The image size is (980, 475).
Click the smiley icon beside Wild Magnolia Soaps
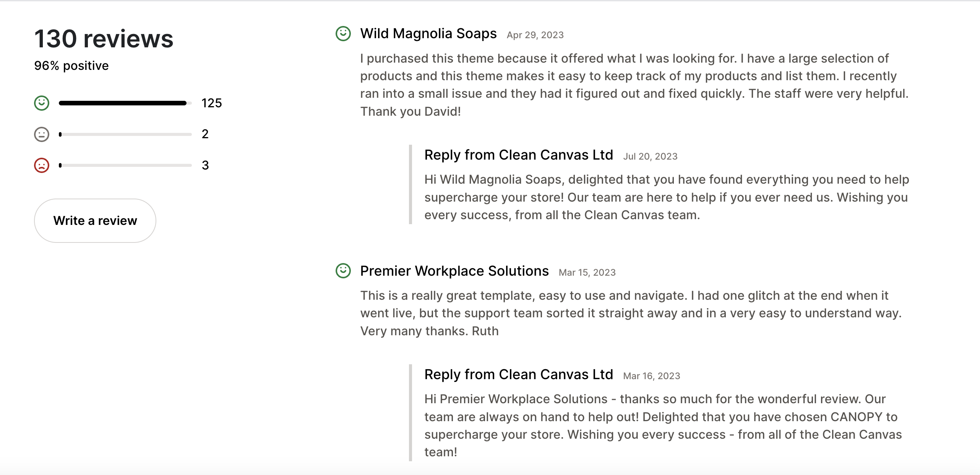(x=343, y=34)
